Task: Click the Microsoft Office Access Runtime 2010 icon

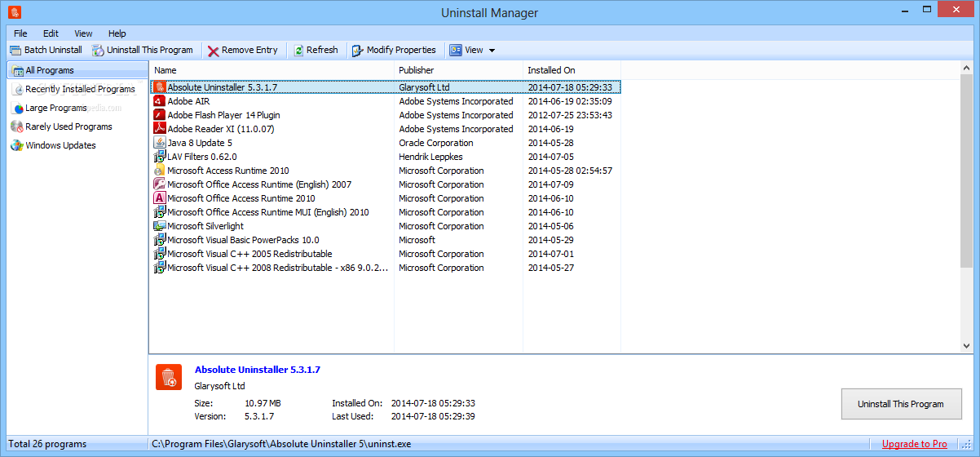Action: pos(160,198)
